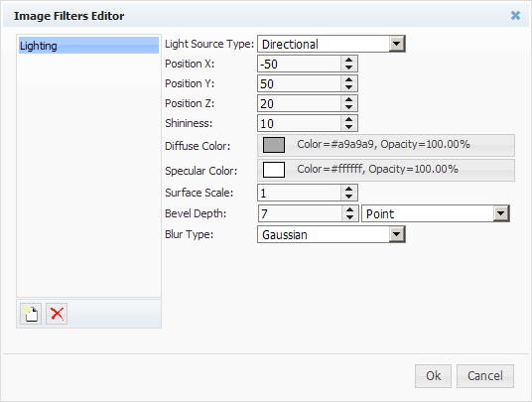The width and height of the screenshot is (532, 402).
Task: Click into the Position X field
Action: [x=300, y=65]
